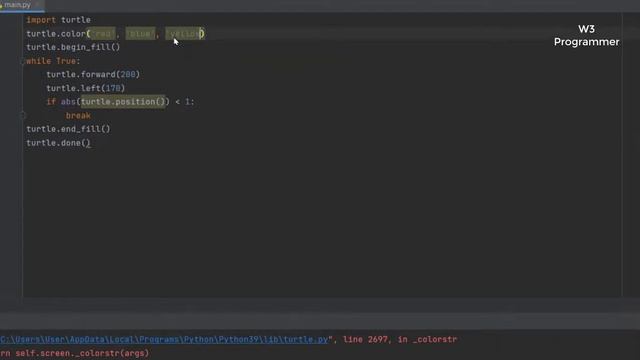This screenshot has height=360, width=640.
Task: Select the 'blue' color string argument
Action: [x=140, y=34]
